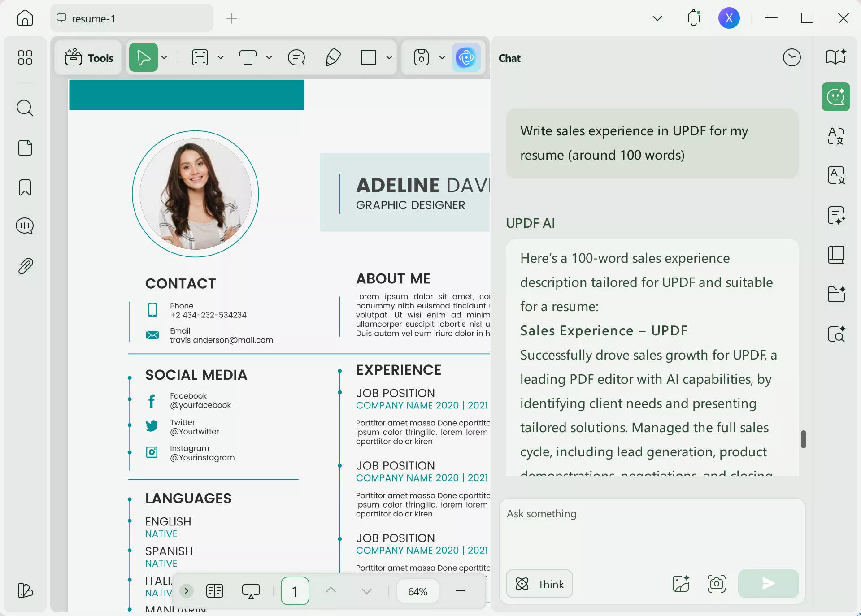Viewport: 861px width, 616px height.
Task: Expand the stamp tool dropdown
Action: (443, 57)
